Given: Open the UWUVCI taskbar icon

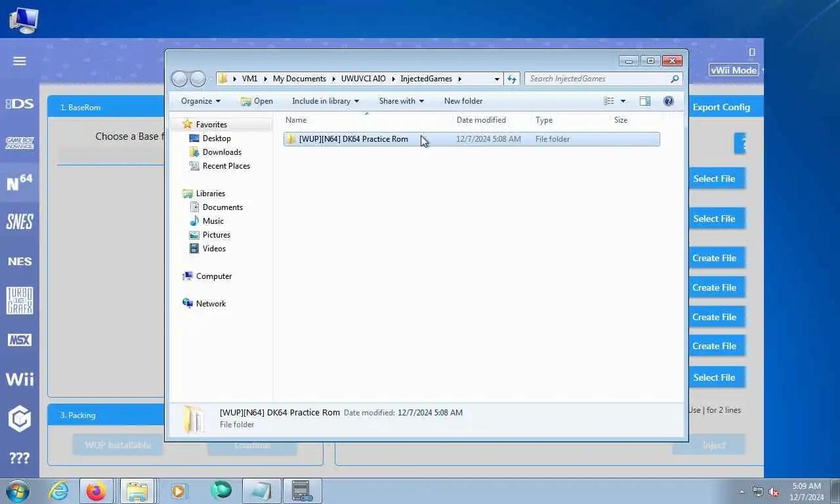Looking at the screenshot, I should click(301, 491).
